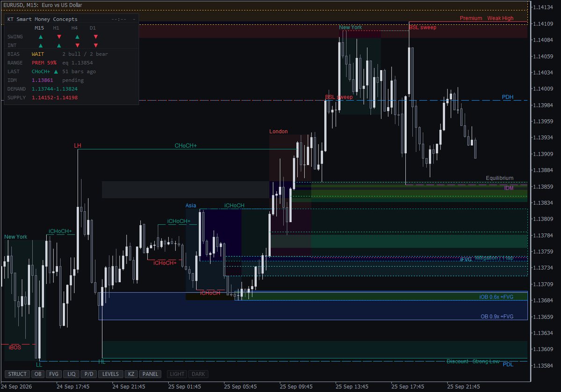
Task: Click the green CHoCH+ structure line label
Action: [x=186, y=146]
